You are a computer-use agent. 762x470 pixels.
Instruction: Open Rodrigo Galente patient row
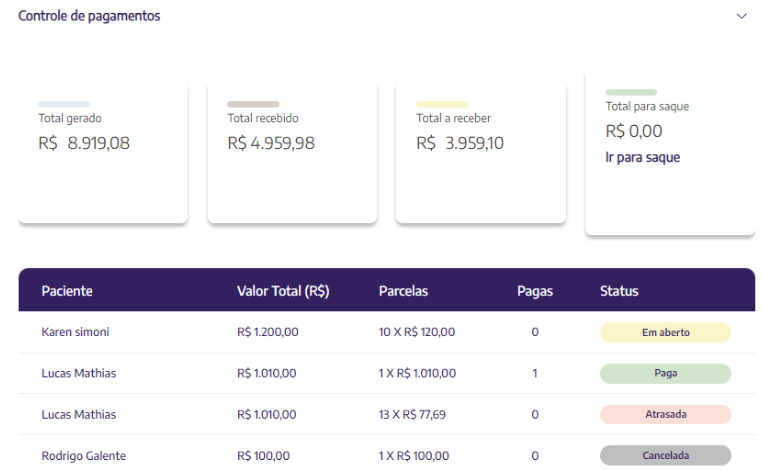point(387,455)
